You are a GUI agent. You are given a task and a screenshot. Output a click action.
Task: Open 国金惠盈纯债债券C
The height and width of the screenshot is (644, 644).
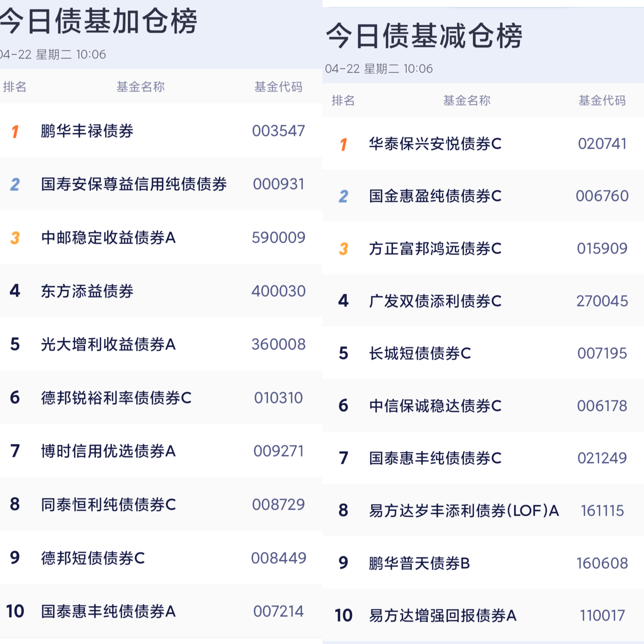[x=435, y=196]
